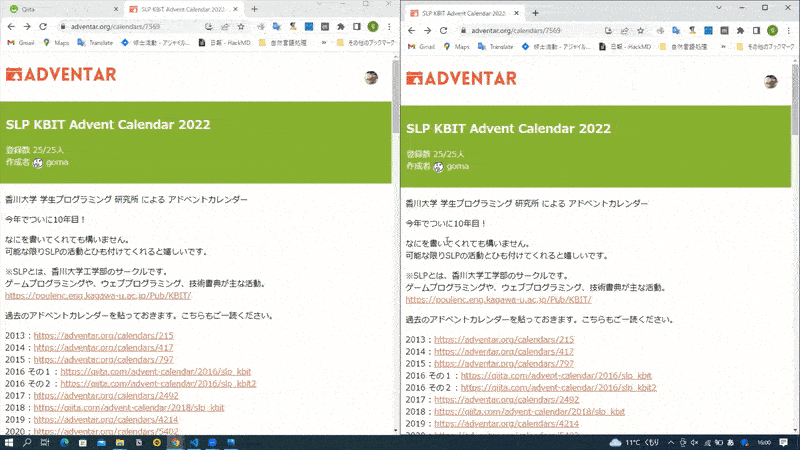
Task: Open 2016 その2 slp_kbit2 link in left page
Action: pos(158,384)
